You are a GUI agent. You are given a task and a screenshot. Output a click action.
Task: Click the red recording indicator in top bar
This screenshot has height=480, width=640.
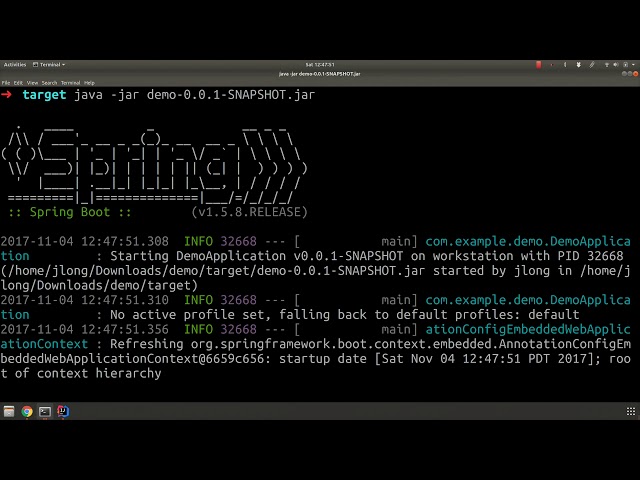click(538, 64)
